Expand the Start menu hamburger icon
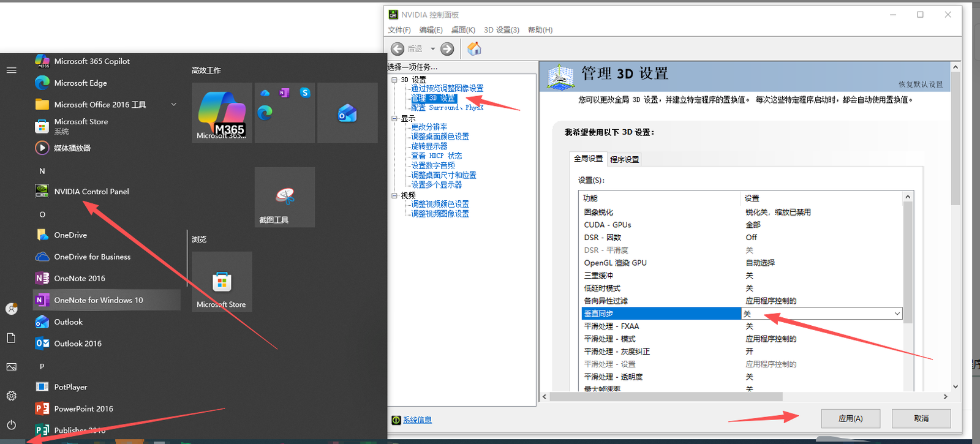 [11, 70]
